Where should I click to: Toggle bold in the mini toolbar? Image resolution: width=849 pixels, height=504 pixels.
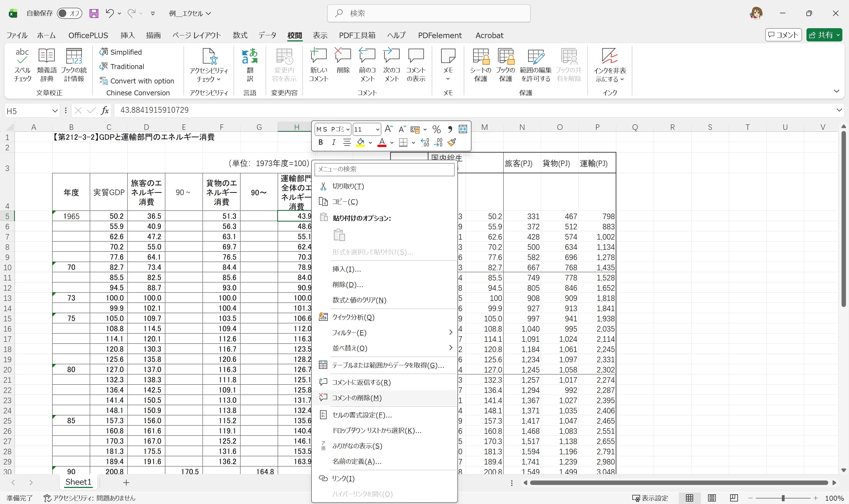coord(320,142)
